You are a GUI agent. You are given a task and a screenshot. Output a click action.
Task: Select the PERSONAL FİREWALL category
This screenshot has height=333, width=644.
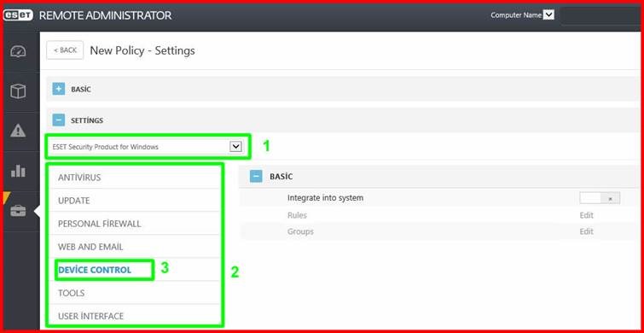pos(135,224)
